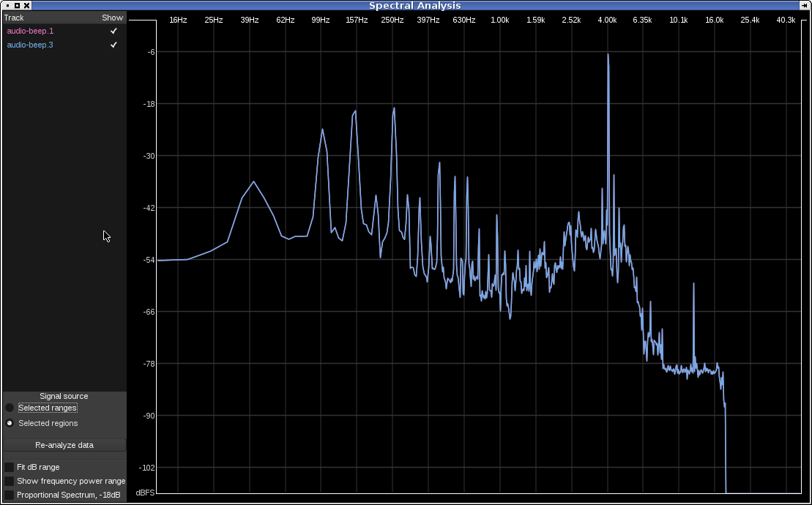Click the 1.00k frequency axis label

click(x=500, y=20)
